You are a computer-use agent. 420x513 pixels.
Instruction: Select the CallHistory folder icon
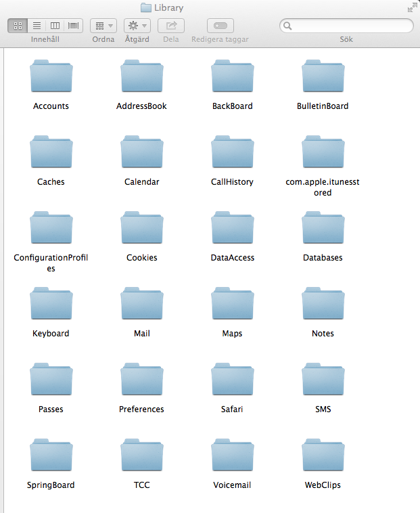[233, 152]
